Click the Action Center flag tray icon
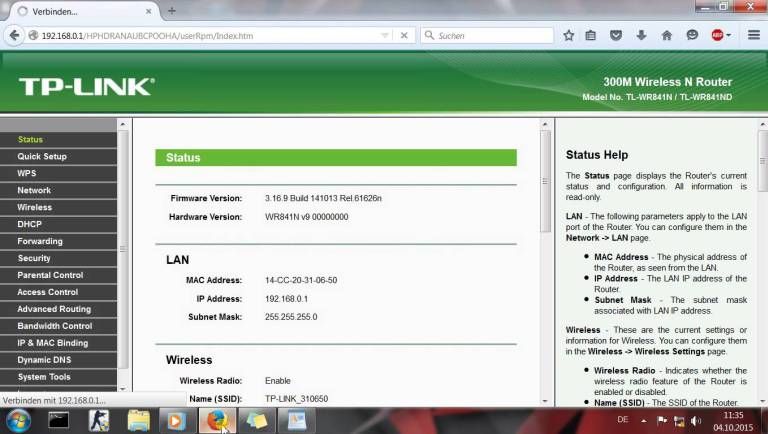Viewport: 768px width, 434px height. click(x=662, y=420)
